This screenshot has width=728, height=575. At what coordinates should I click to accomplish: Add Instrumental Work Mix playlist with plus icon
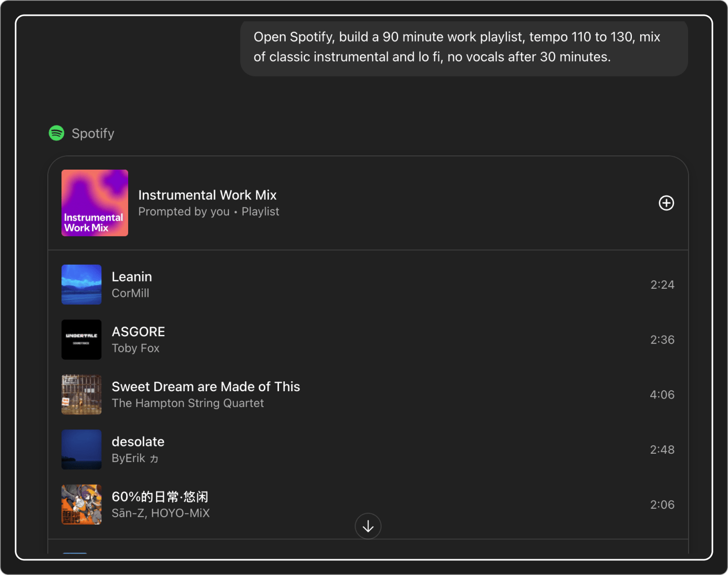coord(666,203)
